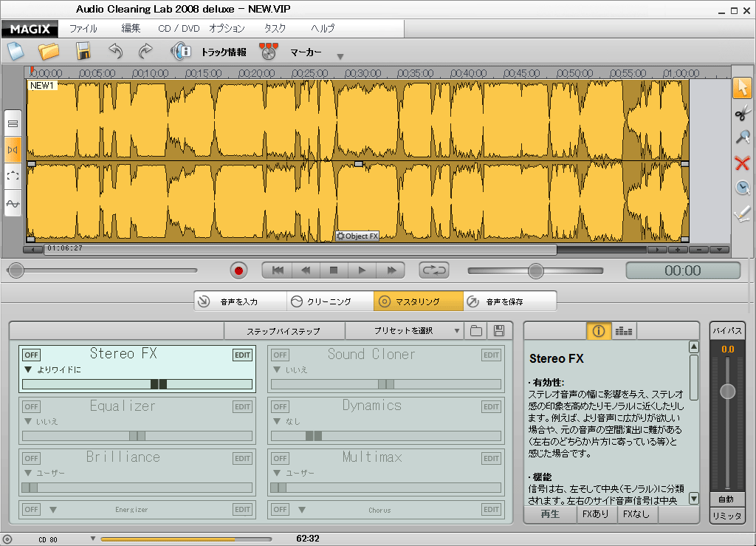Open the Chorus effect selector arrow
The height and width of the screenshot is (546, 756).
click(x=302, y=509)
